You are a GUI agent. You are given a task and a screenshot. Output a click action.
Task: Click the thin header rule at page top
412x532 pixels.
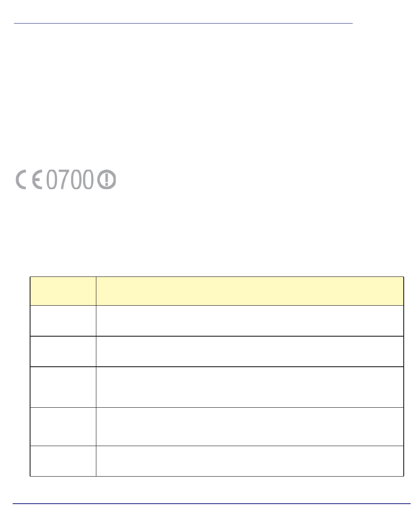(x=183, y=24)
